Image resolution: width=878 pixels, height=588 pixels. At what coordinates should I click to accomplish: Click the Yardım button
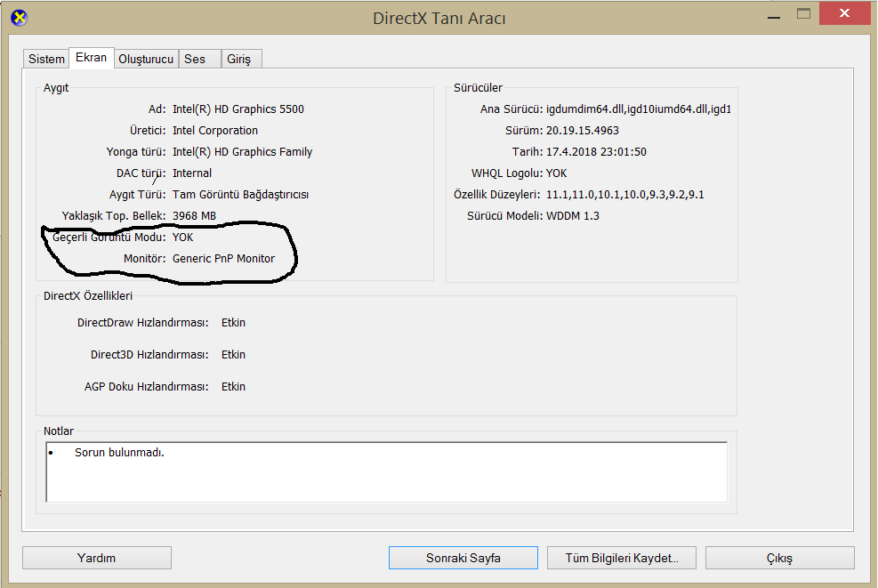tap(97, 558)
